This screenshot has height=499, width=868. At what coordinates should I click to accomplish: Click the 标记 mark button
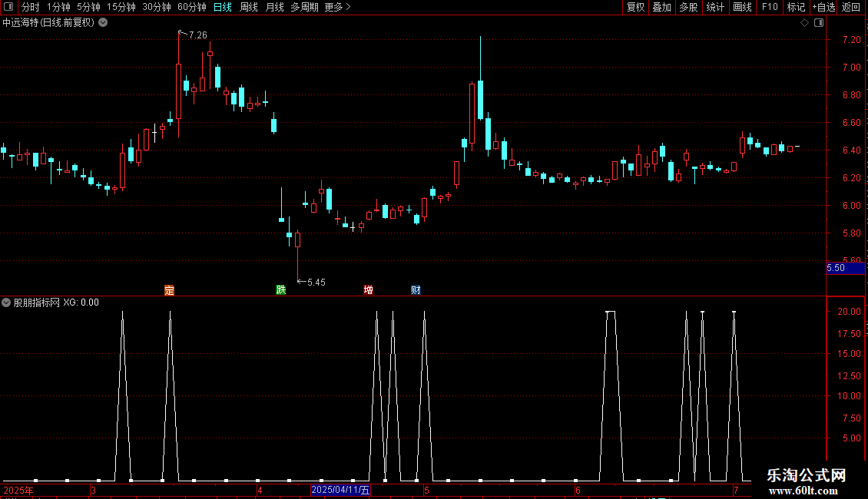pos(796,7)
